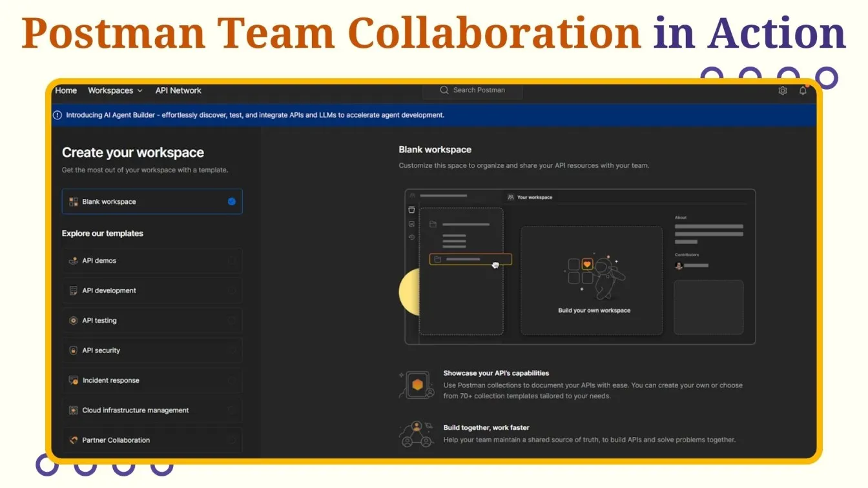Select the Partner Collaboration radio button

(x=232, y=440)
